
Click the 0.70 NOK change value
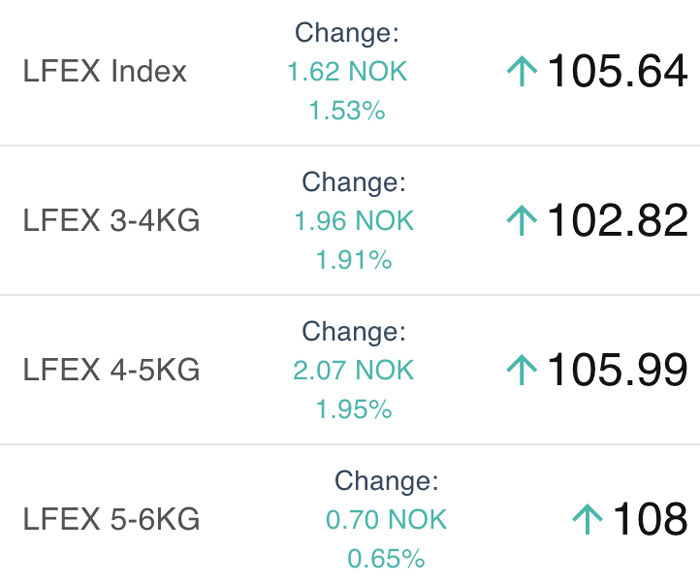click(386, 519)
